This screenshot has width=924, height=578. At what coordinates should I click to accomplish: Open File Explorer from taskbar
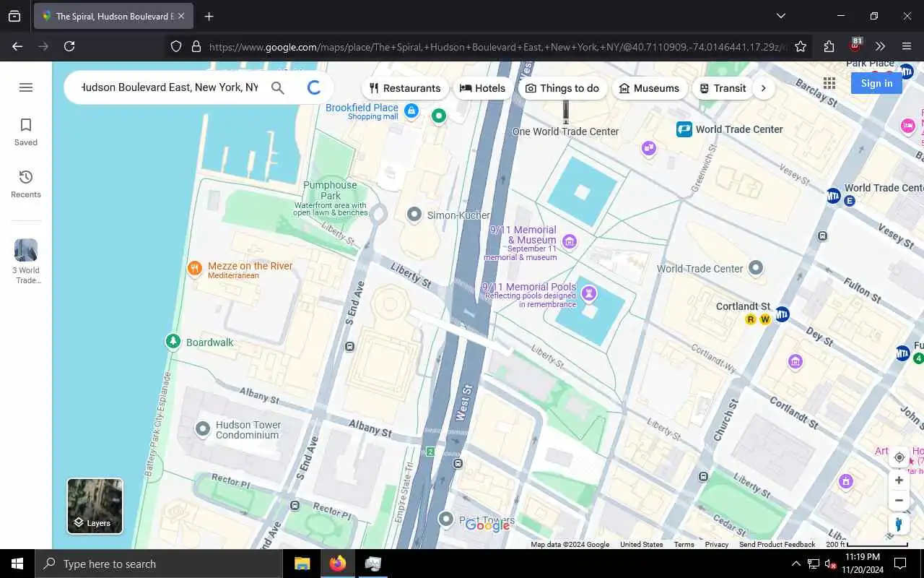point(302,564)
